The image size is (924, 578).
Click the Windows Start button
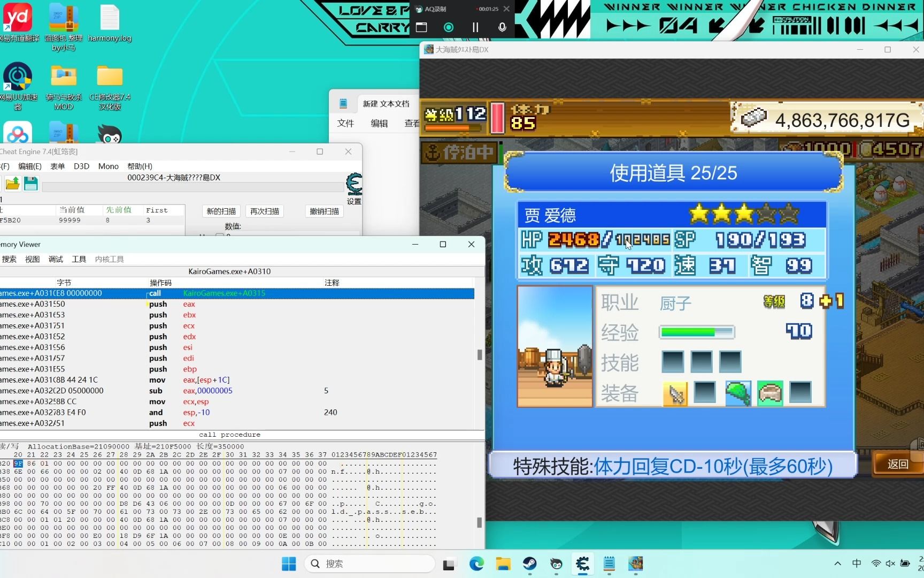click(289, 564)
